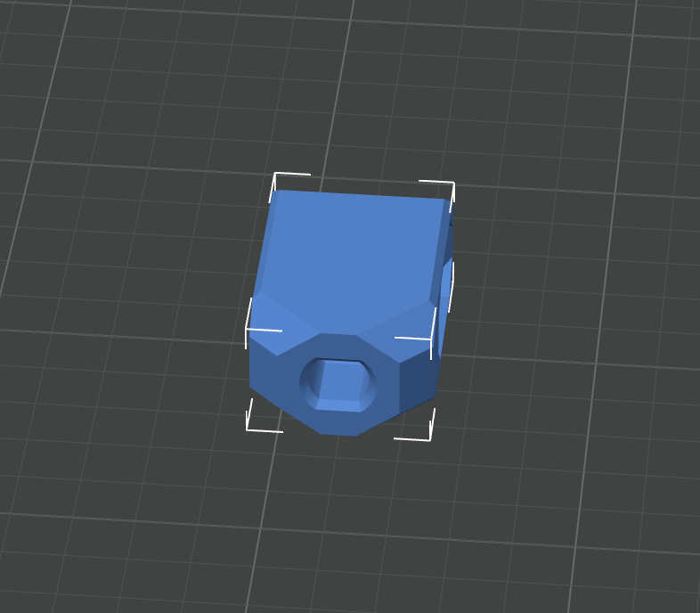Click the oval hole on the model's front face
The height and width of the screenshot is (613, 700).
coord(338,384)
